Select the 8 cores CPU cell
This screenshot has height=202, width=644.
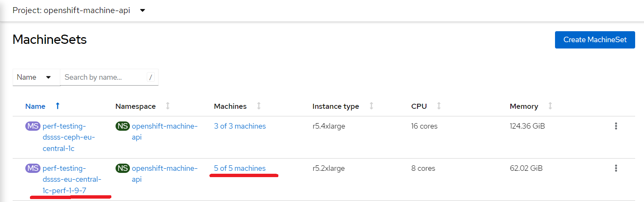coord(423,168)
